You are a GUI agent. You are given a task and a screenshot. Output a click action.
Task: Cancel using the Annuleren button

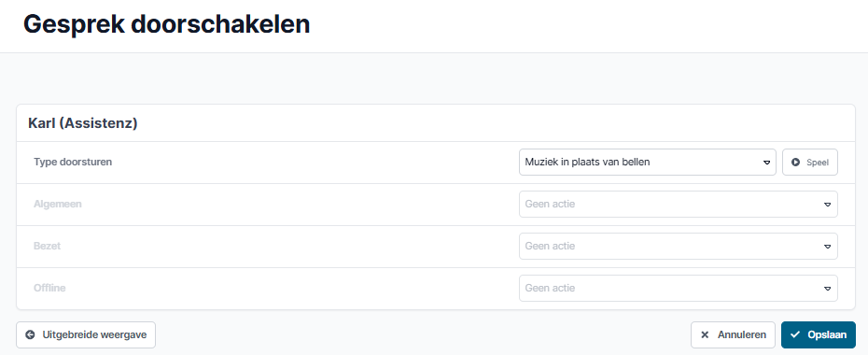[734, 335]
